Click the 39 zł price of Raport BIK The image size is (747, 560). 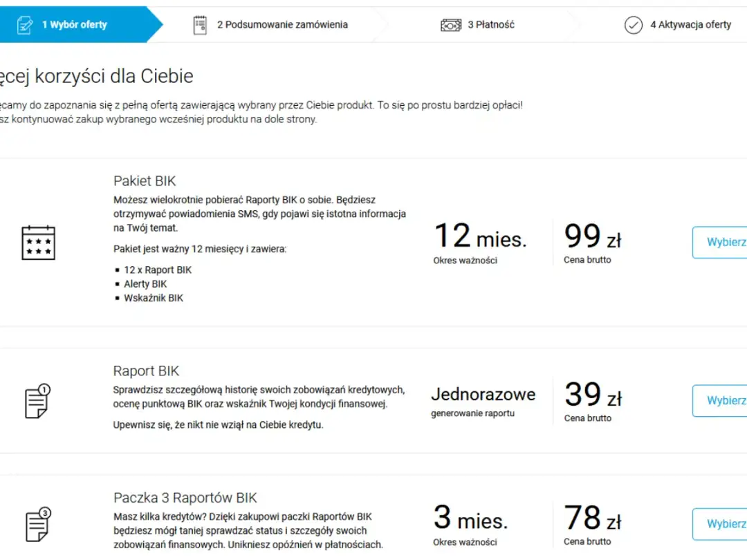pos(593,395)
